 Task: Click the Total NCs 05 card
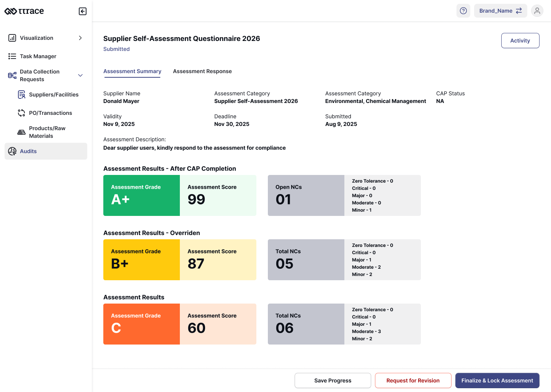click(x=306, y=260)
